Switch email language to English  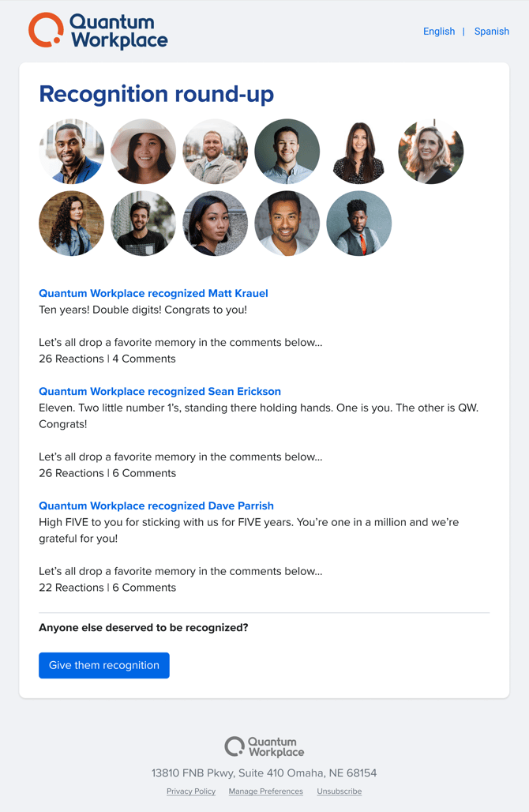pyautogui.click(x=439, y=31)
